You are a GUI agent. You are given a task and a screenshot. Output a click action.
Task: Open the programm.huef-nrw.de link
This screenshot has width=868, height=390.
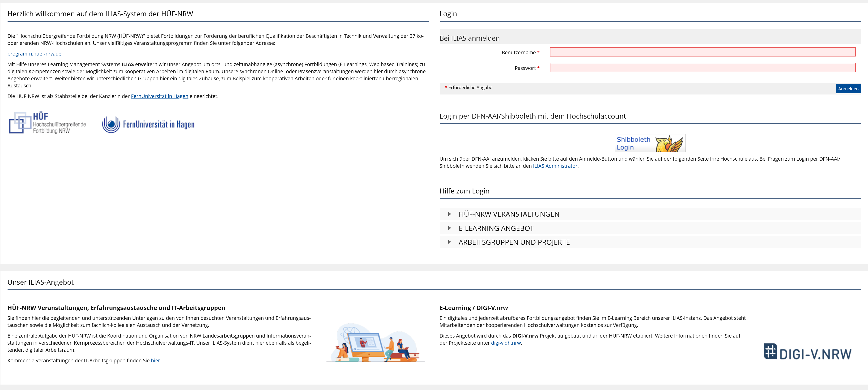(34, 54)
